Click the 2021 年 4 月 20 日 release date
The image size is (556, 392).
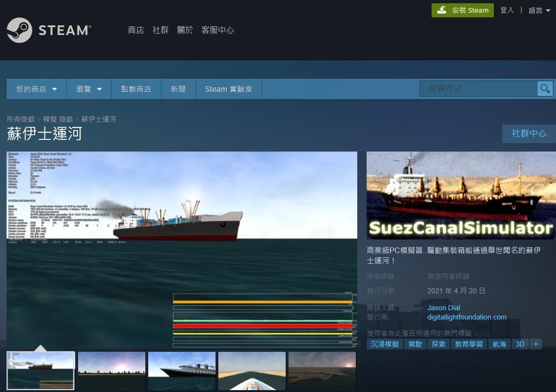tap(456, 291)
